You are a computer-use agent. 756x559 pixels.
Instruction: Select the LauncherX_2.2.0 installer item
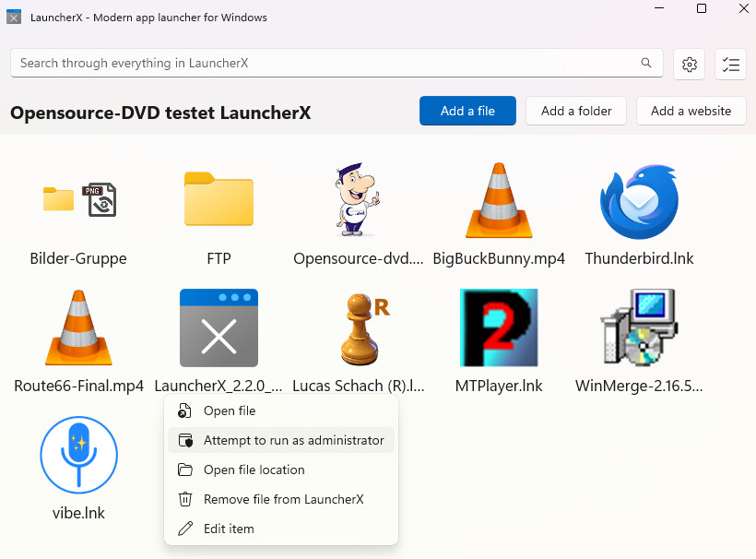(219, 328)
